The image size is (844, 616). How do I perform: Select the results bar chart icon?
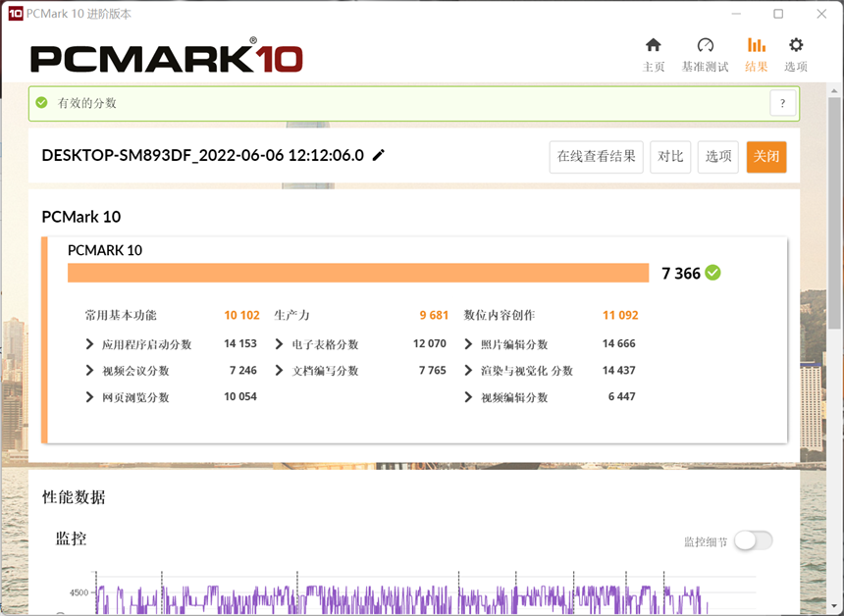[757, 45]
